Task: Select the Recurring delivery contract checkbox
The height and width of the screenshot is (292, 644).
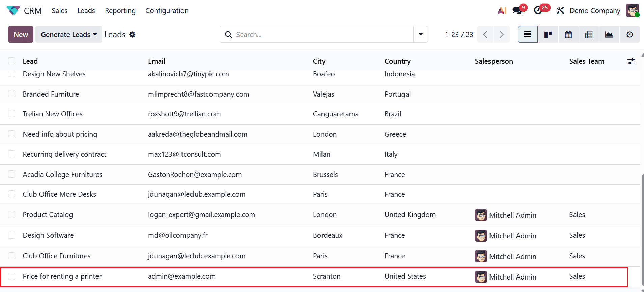Action: click(x=12, y=154)
